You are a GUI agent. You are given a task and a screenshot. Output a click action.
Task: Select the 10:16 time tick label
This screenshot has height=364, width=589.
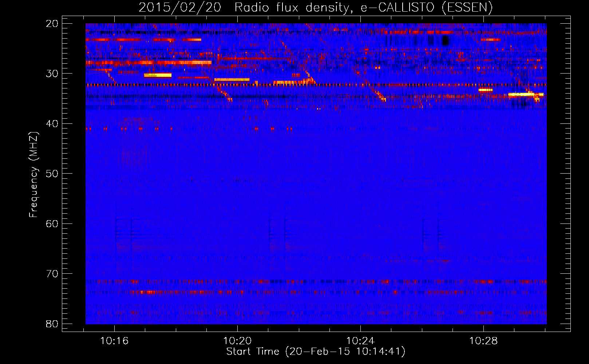pyautogui.click(x=114, y=341)
